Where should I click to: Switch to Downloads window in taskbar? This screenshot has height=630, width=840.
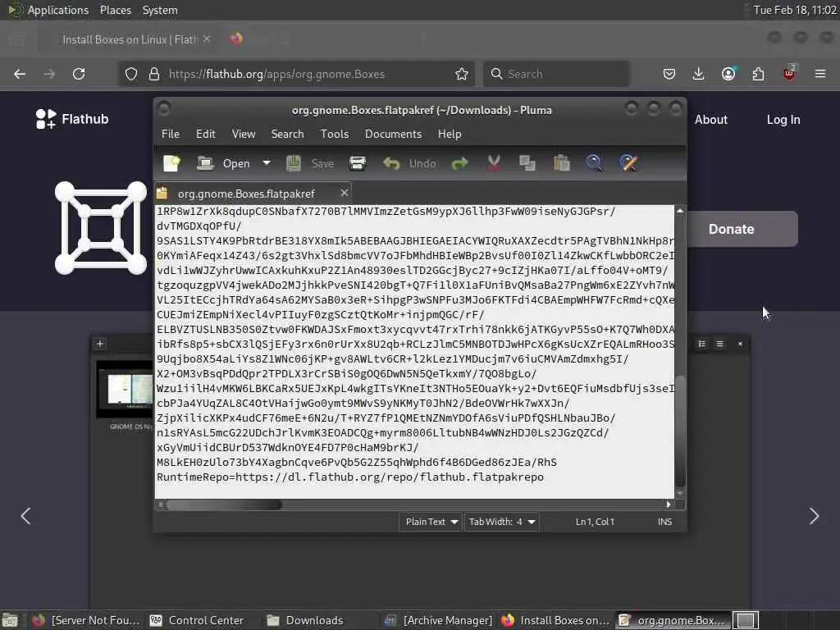pyautogui.click(x=305, y=620)
